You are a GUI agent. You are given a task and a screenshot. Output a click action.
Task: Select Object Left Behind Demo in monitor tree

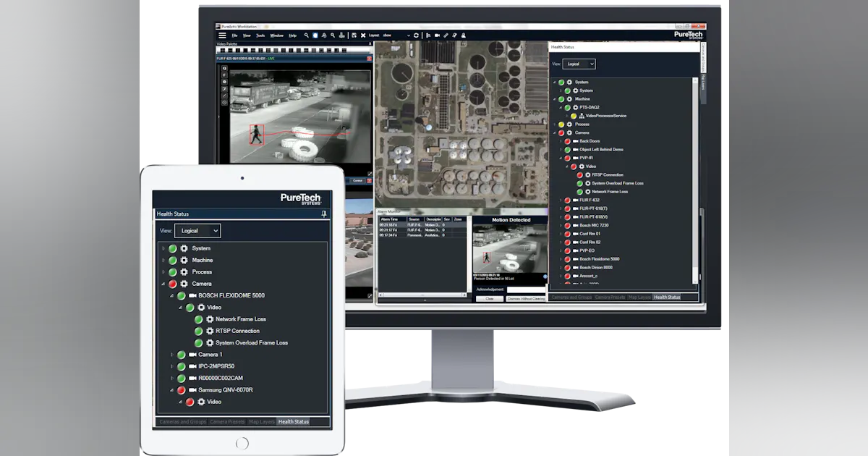pos(601,149)
